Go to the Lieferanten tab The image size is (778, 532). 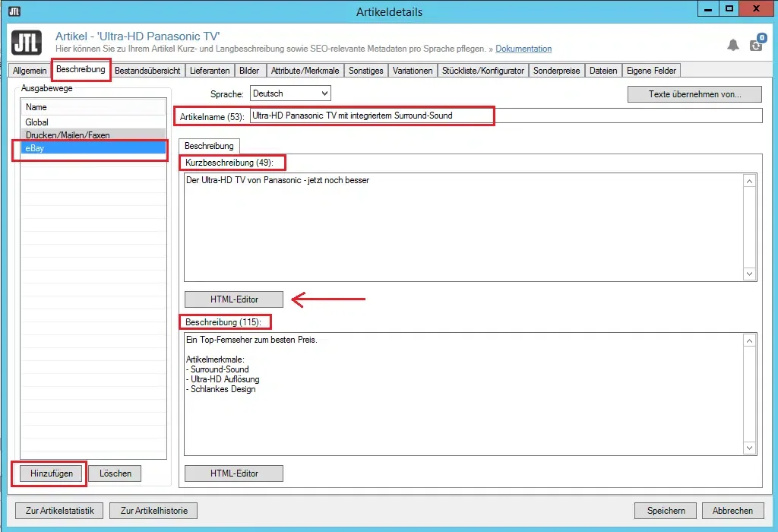click(x=210, y=71)
